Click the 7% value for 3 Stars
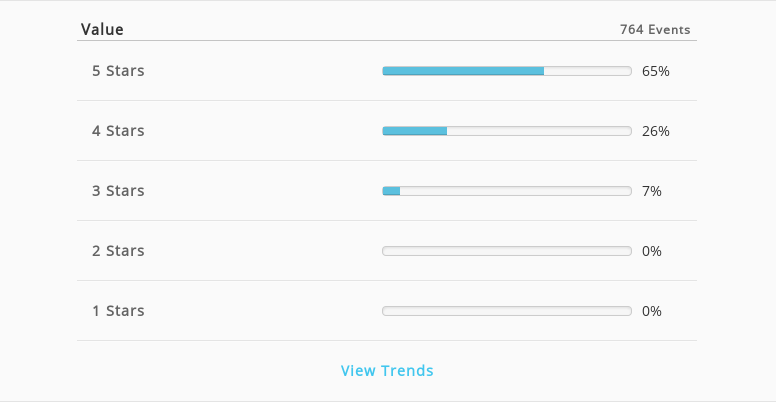The width and height of the screenshot is (776, 402). tap(652, 191)
